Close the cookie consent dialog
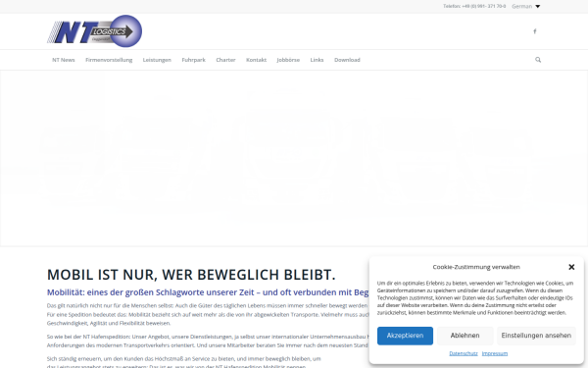588x368 pixels. (x=571, y=267)
